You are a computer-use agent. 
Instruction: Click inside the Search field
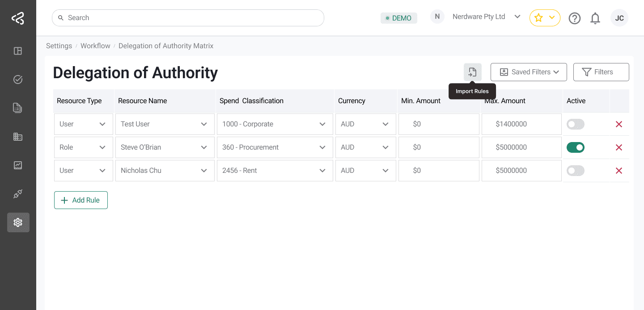point(188,18)
